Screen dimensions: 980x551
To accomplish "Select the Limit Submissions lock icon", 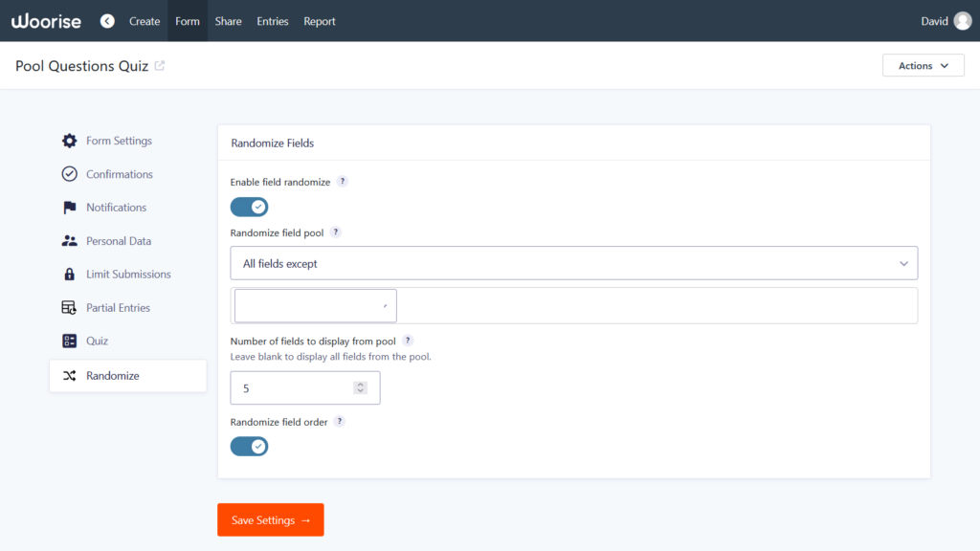I will 69,275.
